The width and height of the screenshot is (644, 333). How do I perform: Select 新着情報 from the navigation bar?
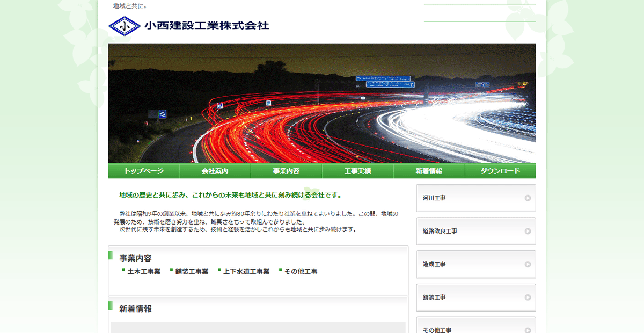(x=429, y=171)
